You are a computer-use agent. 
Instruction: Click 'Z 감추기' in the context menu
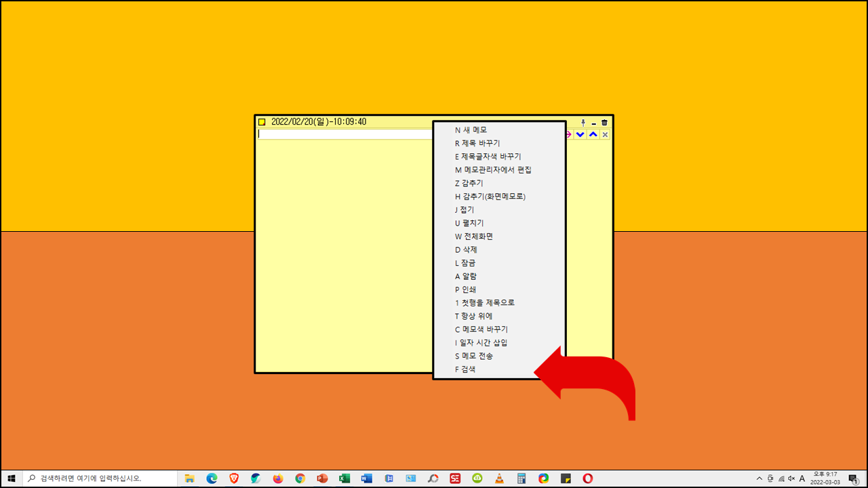pyautogui.click(x=499, y=183)
